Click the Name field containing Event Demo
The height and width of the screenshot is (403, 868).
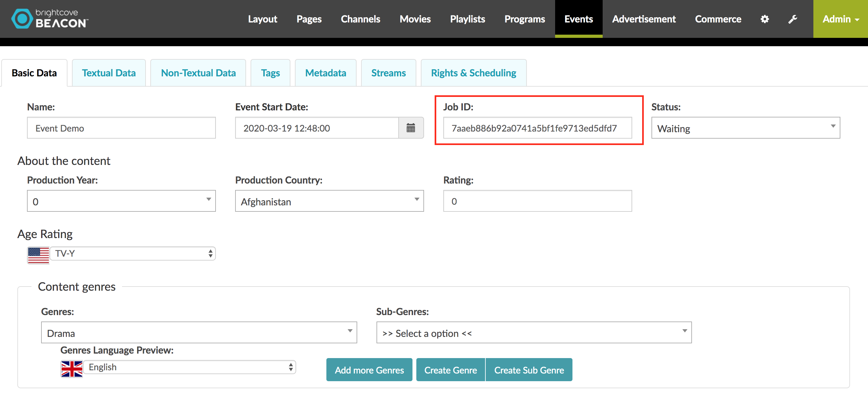coord(121,128)
